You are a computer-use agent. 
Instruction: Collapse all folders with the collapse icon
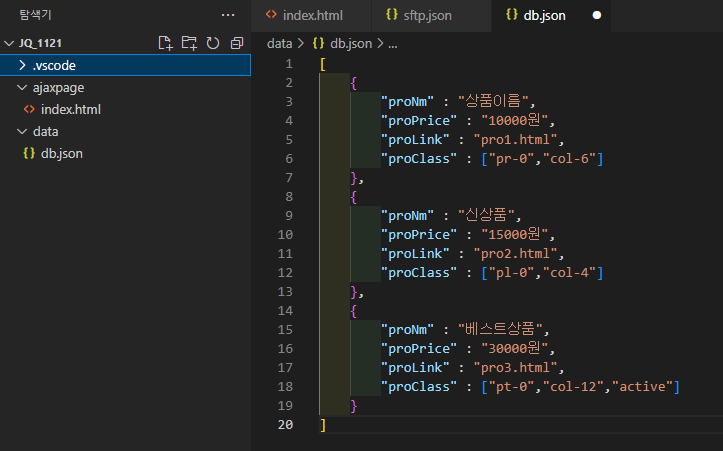[x=237, y=43]
